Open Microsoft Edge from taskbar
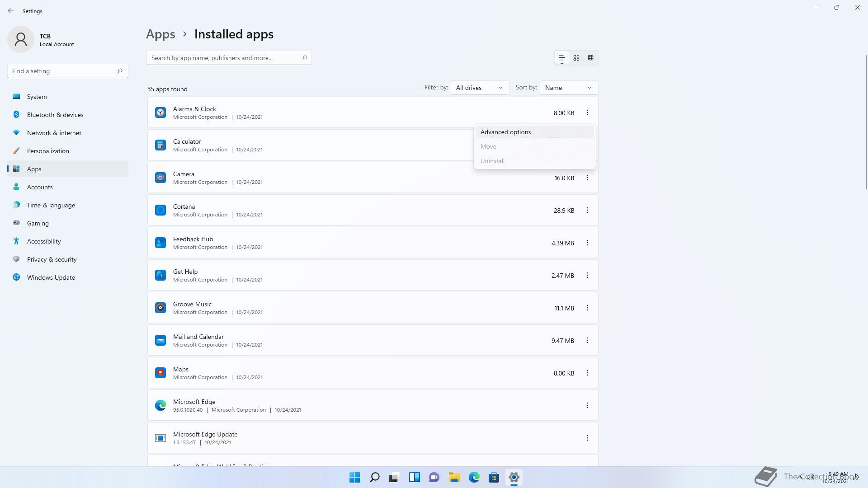Image resolution: width=868 pixels, height=488 pixels. (x=474, y=477)
